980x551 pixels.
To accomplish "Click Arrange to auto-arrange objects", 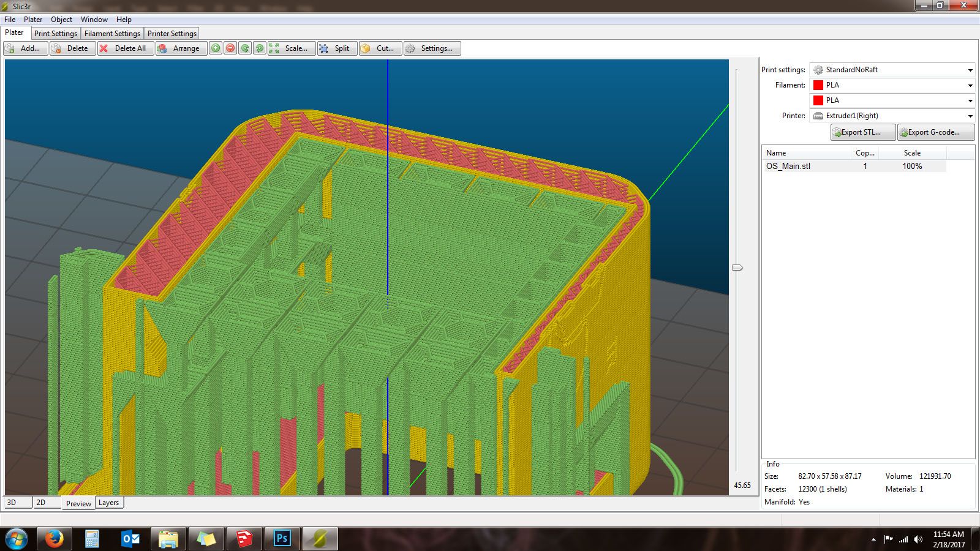I will 179,48.
